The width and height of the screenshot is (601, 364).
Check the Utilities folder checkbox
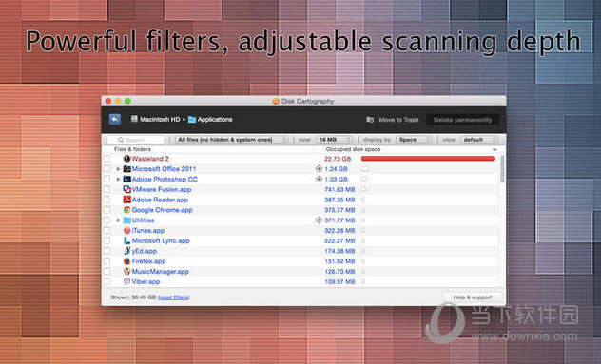click(x=107, y=220)
